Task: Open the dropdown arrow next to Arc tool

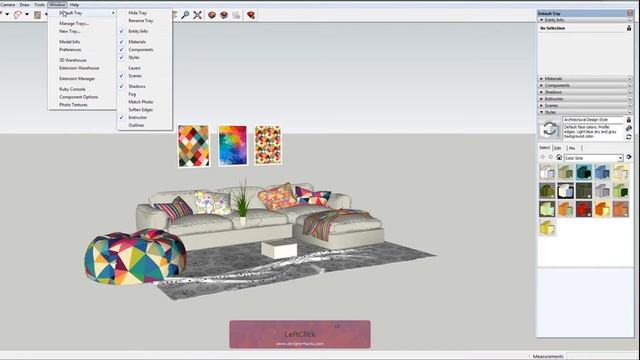Action: point(27,15)
